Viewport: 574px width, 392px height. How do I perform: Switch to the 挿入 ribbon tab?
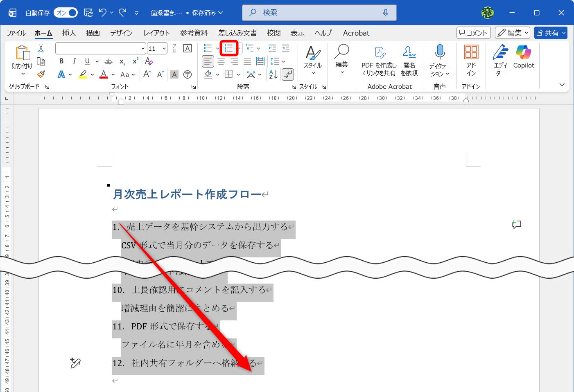(68, 33)
